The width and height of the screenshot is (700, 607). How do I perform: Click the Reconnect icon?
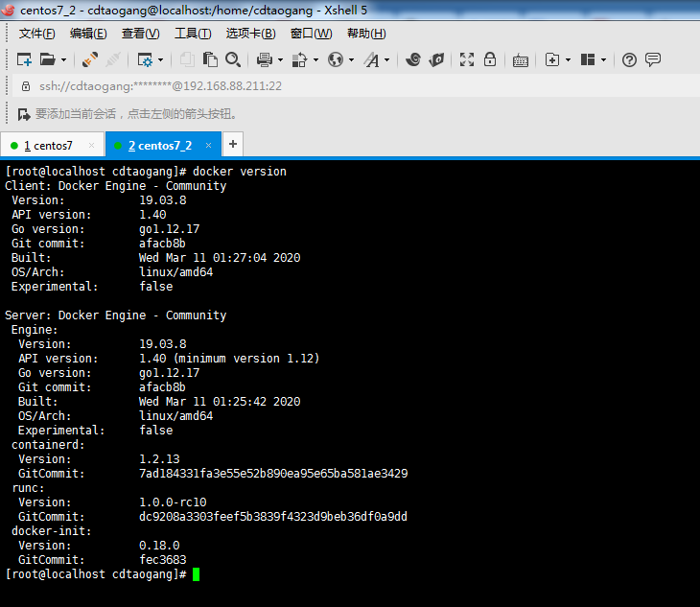click(113, 59)
